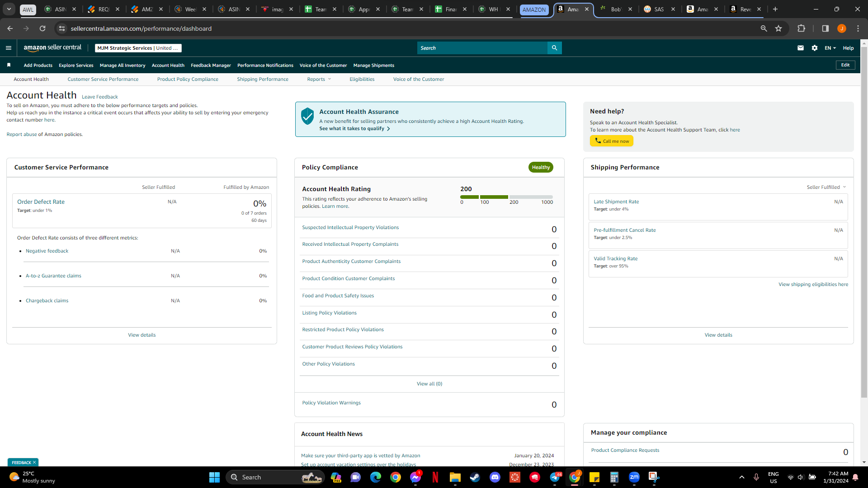Bookmark this page with star icon
The height and width of the screenshot is (488, 868).
click(778, 28)
